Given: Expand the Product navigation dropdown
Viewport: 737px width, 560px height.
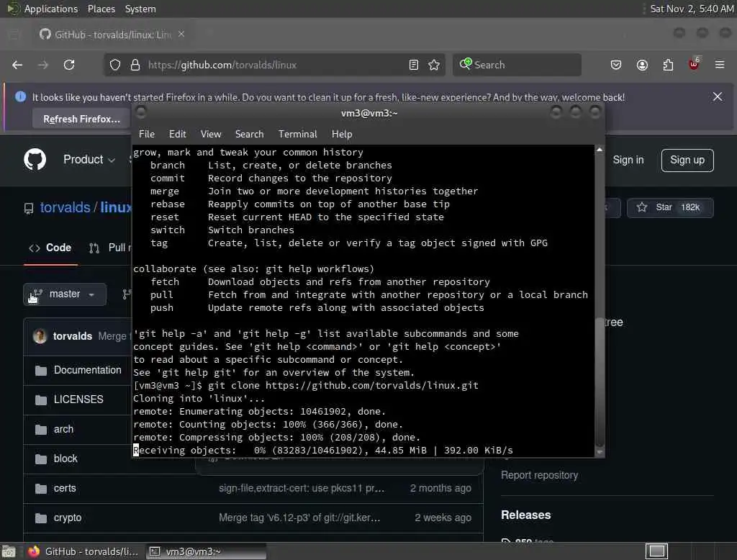Looking at the screenshot, I should point(89,159).
